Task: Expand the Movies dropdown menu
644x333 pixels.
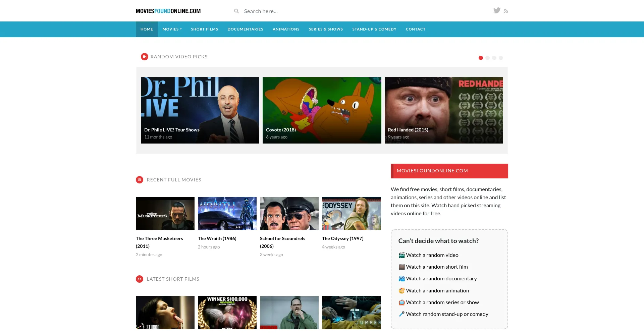Action: tap(172, 29)
